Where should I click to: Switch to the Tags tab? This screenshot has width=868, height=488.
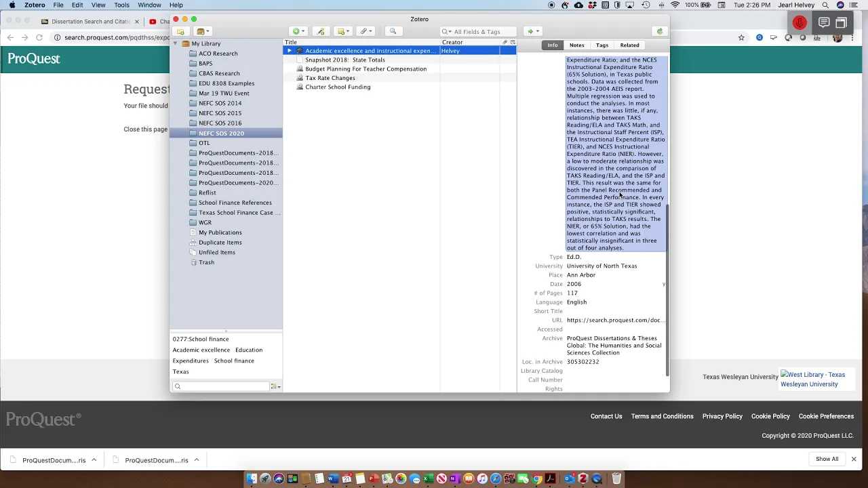click(602, 45)
